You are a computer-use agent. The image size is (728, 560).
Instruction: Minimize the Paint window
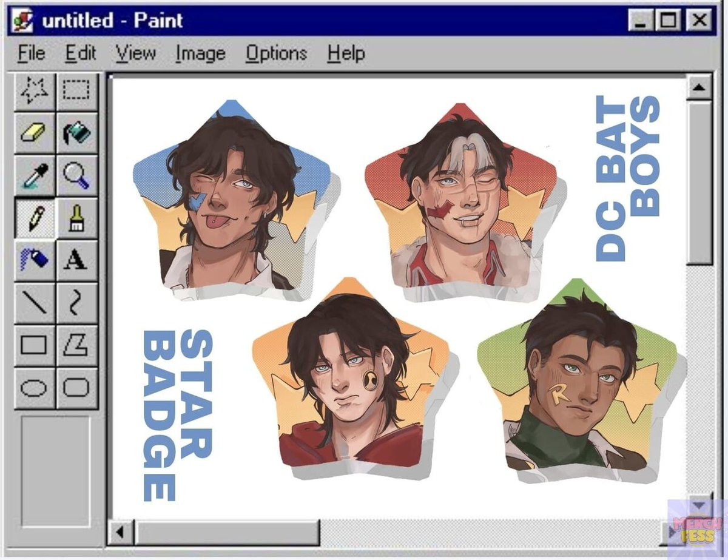tap(641, 21)
